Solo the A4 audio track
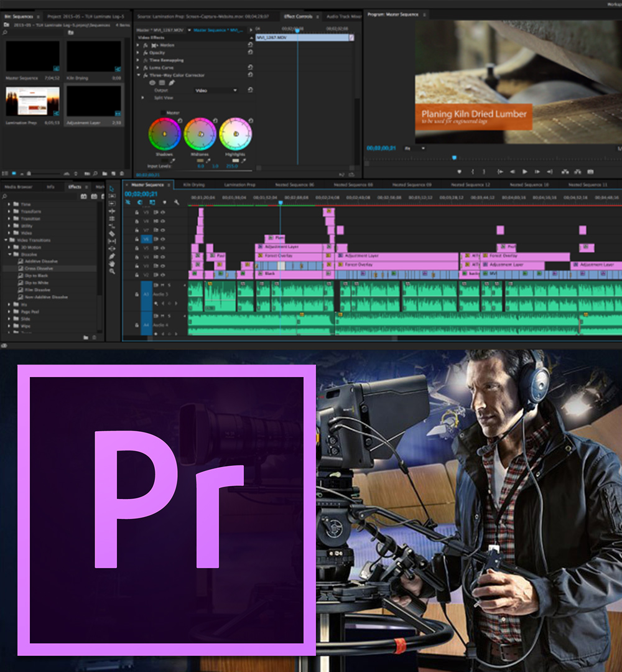Screen dimensions: 622x672 pos(169,316)
